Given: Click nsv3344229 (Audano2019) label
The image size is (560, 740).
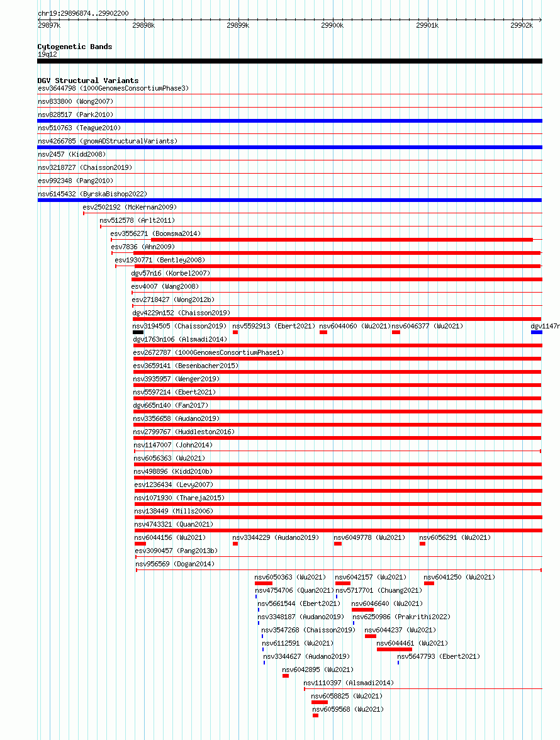Looking at the screenshot, I should tap(276, 537).
